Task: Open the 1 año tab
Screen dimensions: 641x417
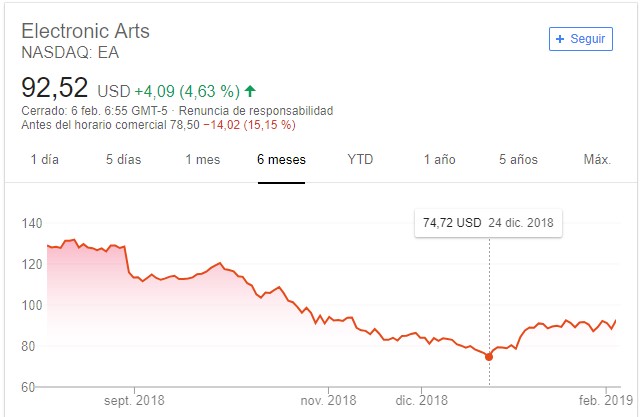Action: (439, 160)
